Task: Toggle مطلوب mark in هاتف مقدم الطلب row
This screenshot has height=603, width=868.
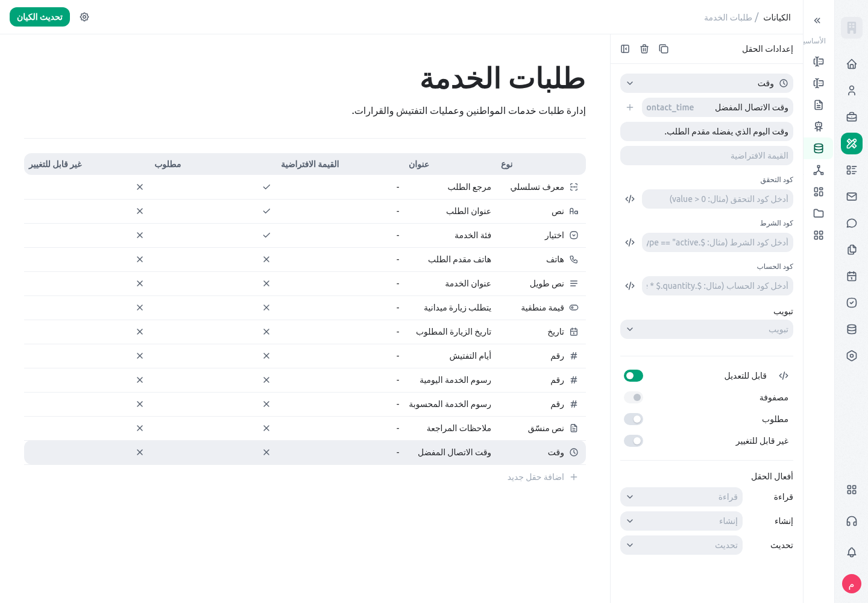Action: [266, 259]
